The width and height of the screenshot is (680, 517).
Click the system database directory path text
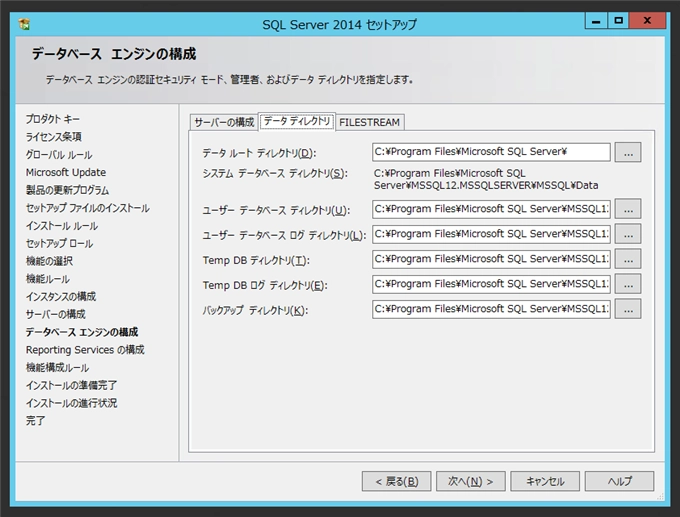click(486, 179)
